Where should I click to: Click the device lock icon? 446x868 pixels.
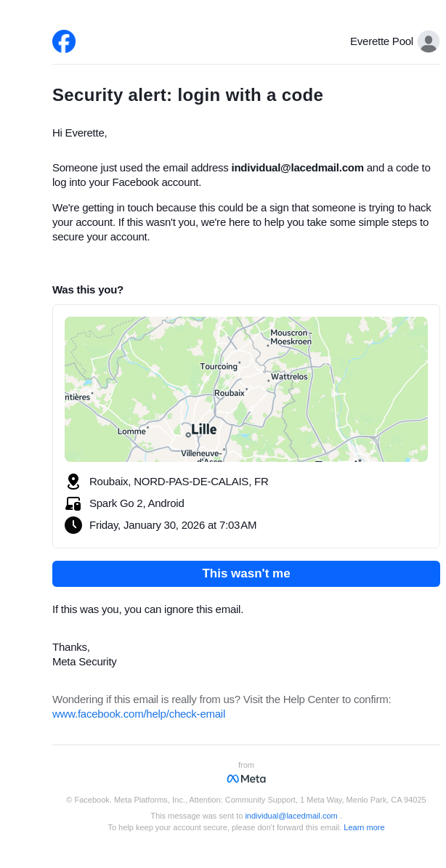tap(73, 503)
